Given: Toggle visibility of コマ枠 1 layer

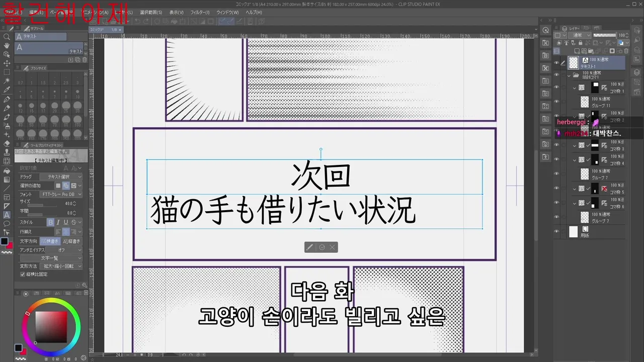Looking at the screenshot, I should coord(556,87).
